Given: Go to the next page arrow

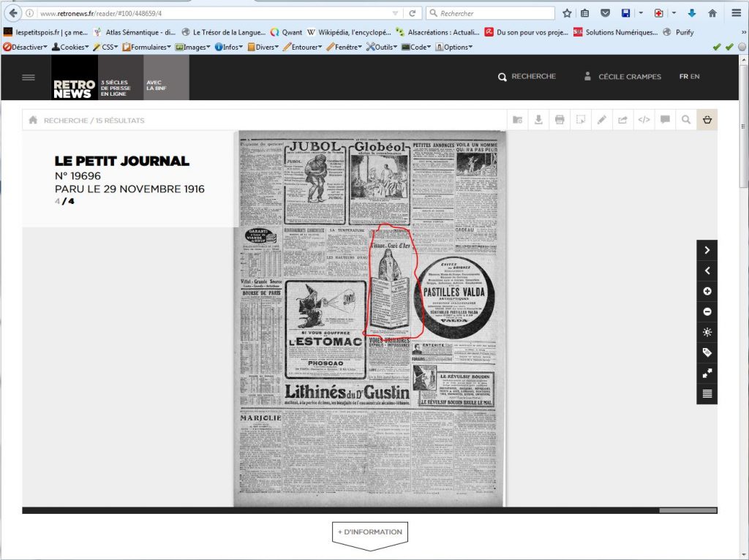Looking at the screenshot, I should [x=707, y=250].
